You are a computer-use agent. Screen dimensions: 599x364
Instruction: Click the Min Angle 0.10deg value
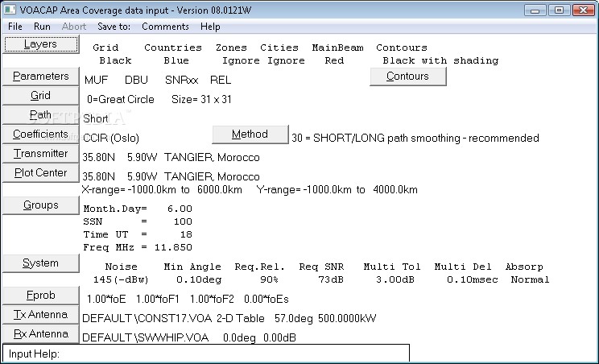tap(199, 279)
